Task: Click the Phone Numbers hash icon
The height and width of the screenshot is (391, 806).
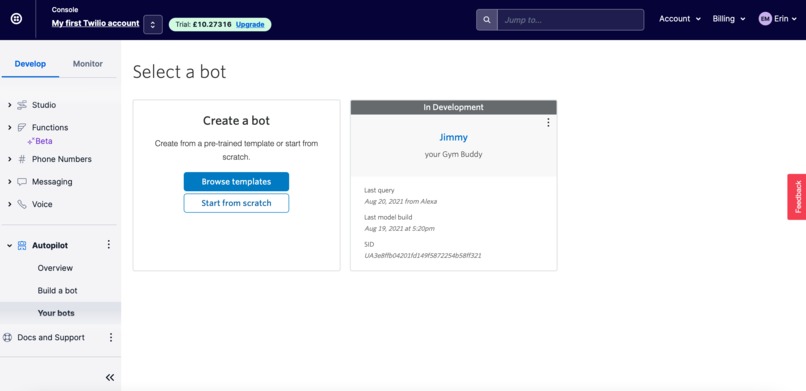Action: [x=22, y=159]
